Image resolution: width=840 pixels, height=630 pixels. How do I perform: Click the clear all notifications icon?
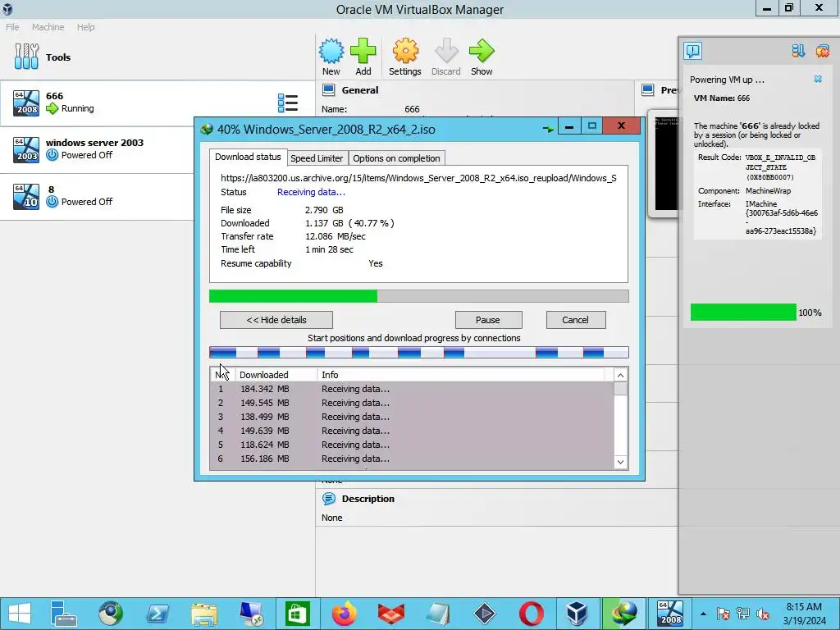tap(822, 51)
